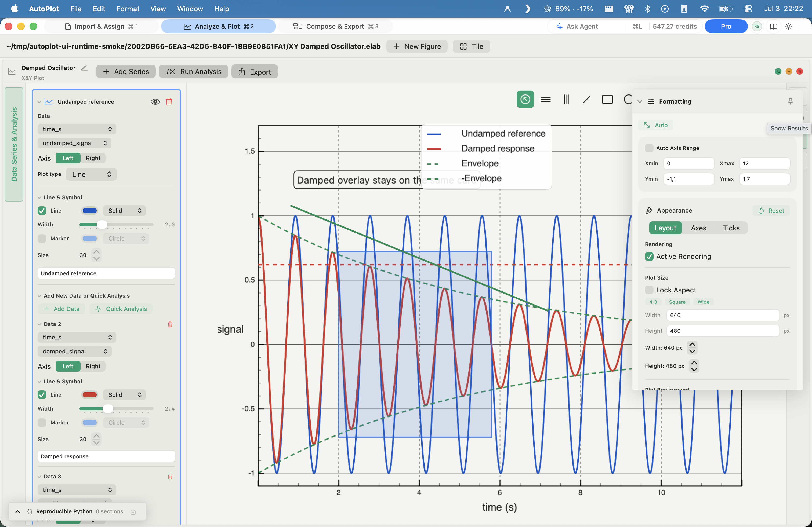
Task: Open red line color swatch for Data 2
Action: pyautogui.click(x=89, y=394)
